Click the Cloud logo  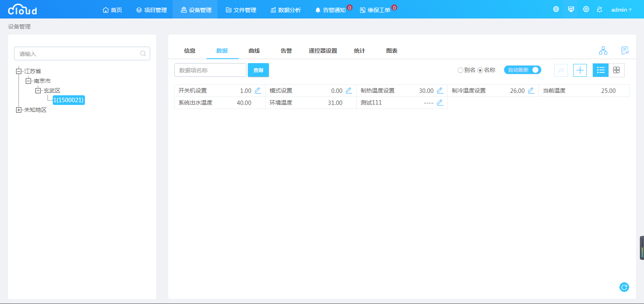pyautogui.click(x=23, y=9)
